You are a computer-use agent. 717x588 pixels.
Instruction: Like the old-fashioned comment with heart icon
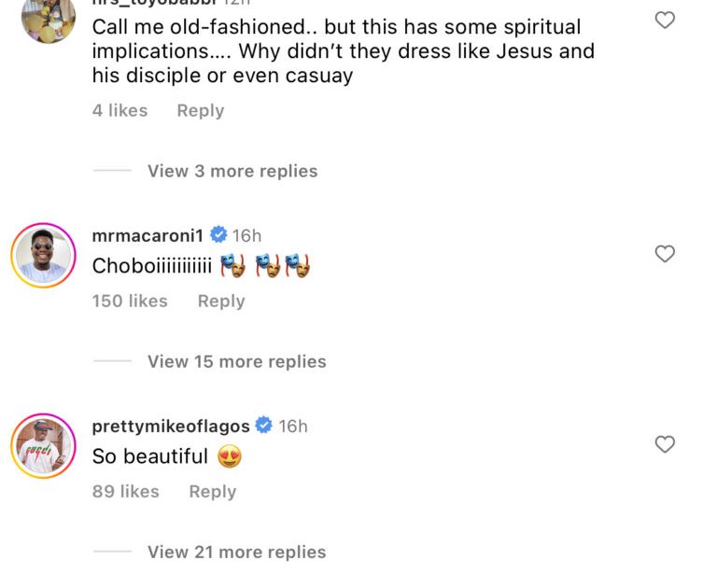click(665, 20)
